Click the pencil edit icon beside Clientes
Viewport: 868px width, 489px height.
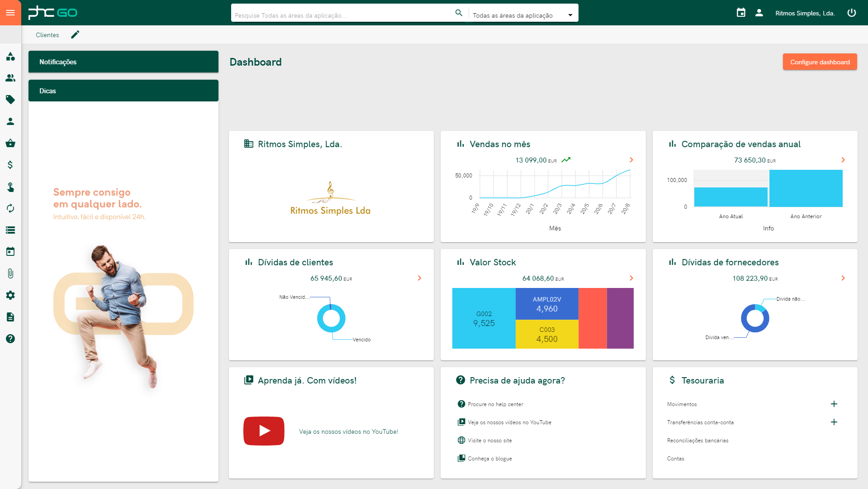pyautogui.click(x=75, y=34)
